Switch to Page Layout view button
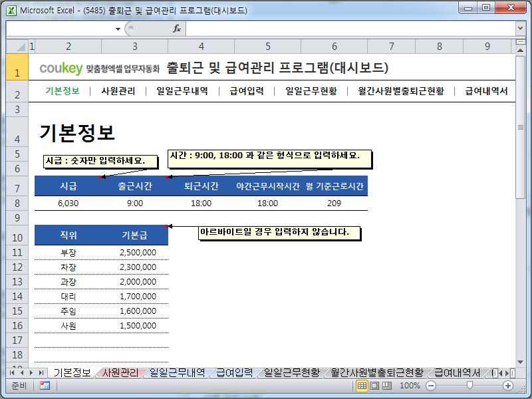532x399 pixels. tap(374, 386)
